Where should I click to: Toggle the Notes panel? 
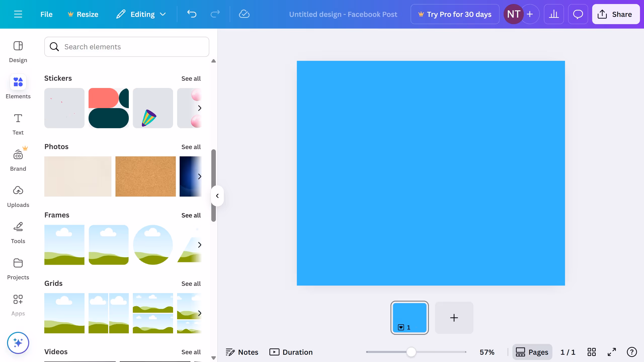click(242, 352)
